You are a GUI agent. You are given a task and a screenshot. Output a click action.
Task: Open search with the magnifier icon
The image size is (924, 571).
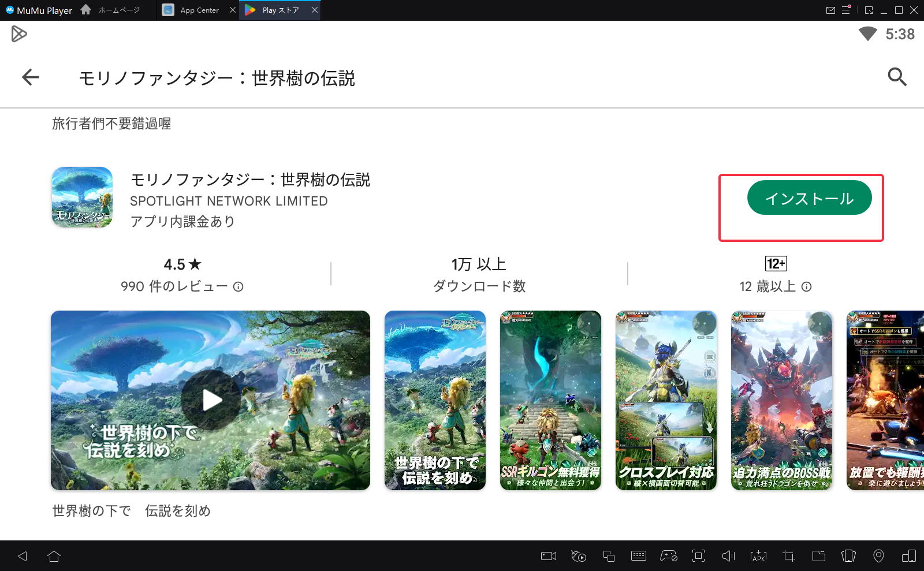897,77
